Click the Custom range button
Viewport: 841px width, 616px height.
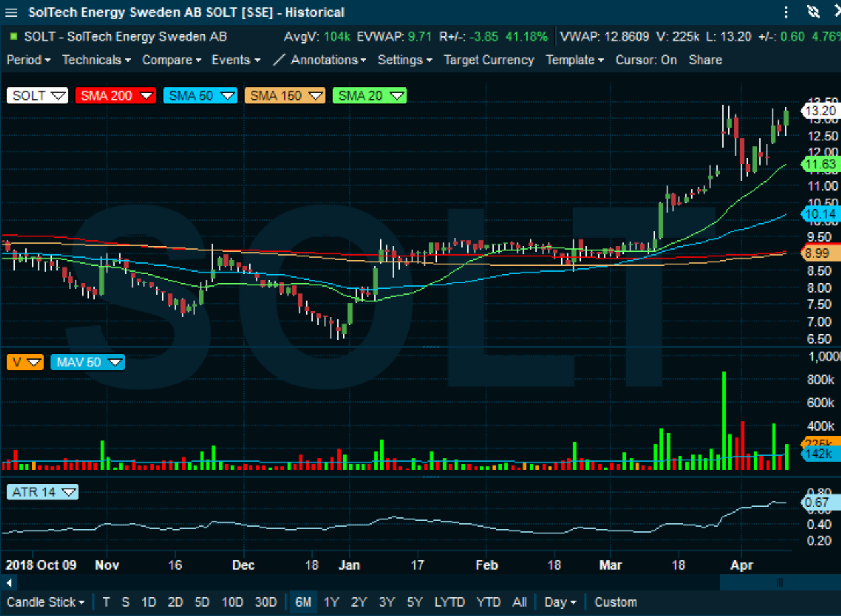point(616,602)
